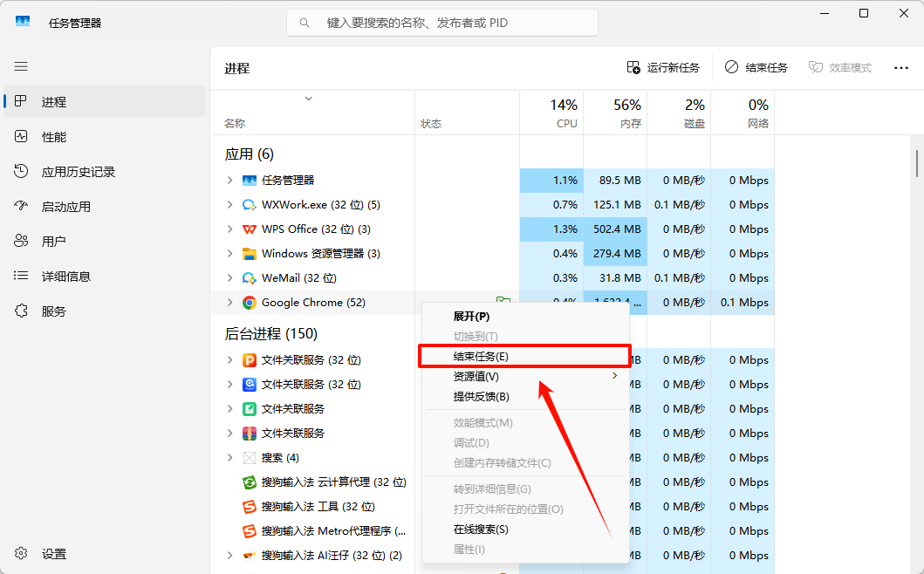Expand the Windows 资源管理器 group
This screenshot has height=574, width=924.
pyautogui.click(x=229, y=253)
